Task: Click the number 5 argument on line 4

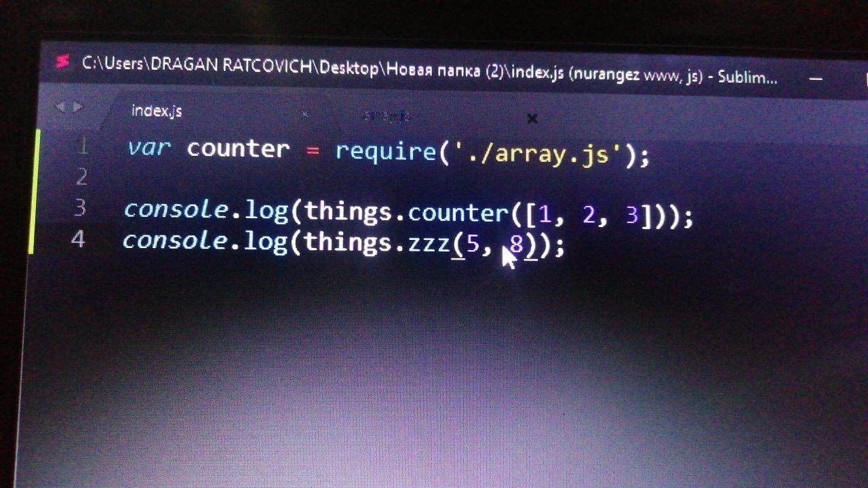Action: (x=473, y=244)
